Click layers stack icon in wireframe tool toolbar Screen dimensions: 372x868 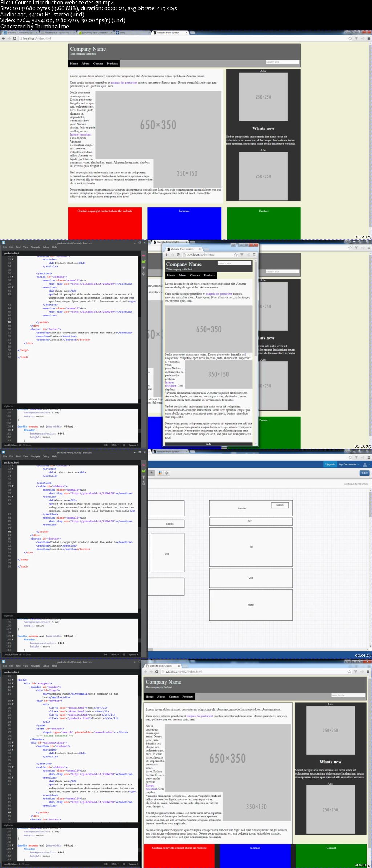[167, 473]
